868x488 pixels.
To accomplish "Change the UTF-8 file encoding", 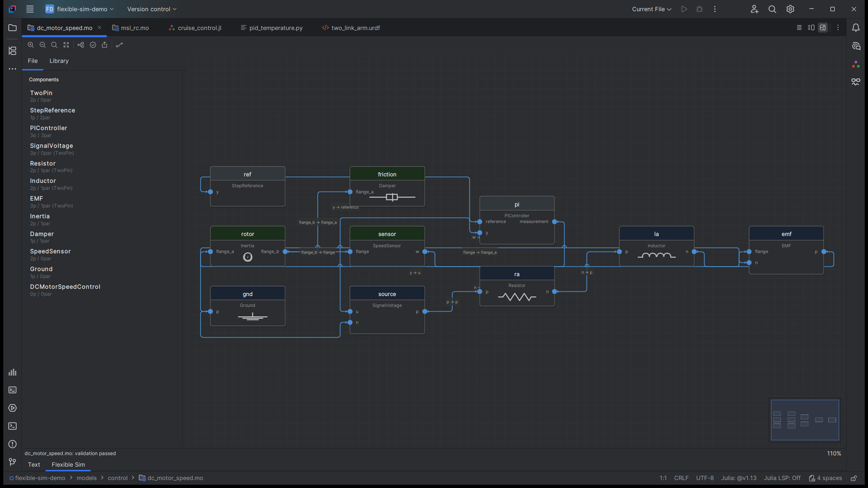I will pos(705,478).
